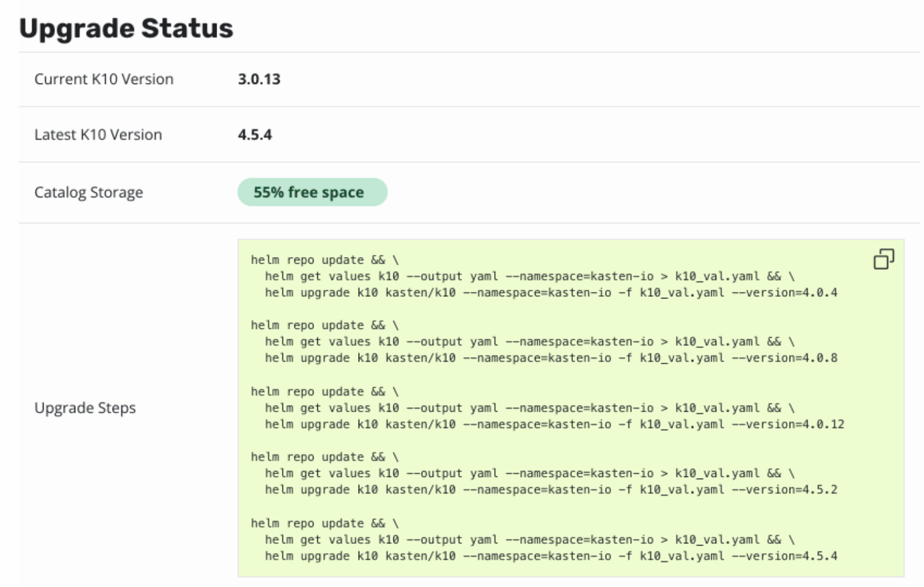This screenshot has width=924, height=587.
Task: Click the 55% free space badge
Action: pyautogui.click(x=312, y=192)
